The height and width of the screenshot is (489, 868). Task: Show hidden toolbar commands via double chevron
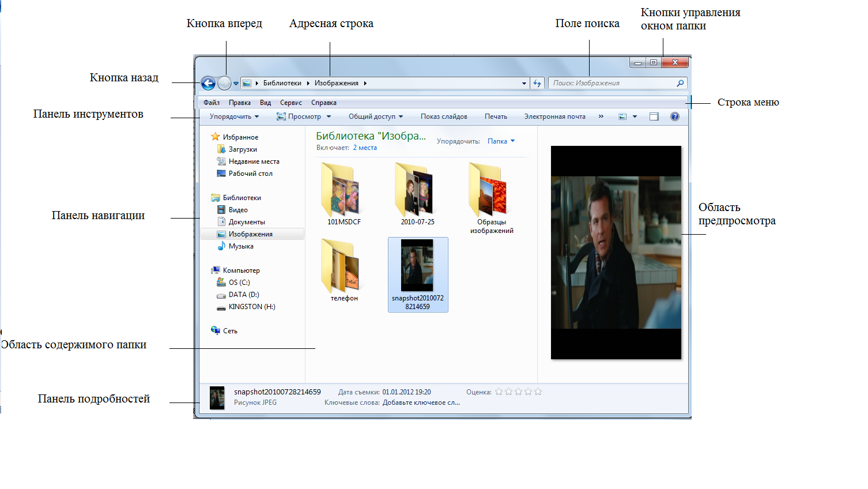[x=601, y=116]
